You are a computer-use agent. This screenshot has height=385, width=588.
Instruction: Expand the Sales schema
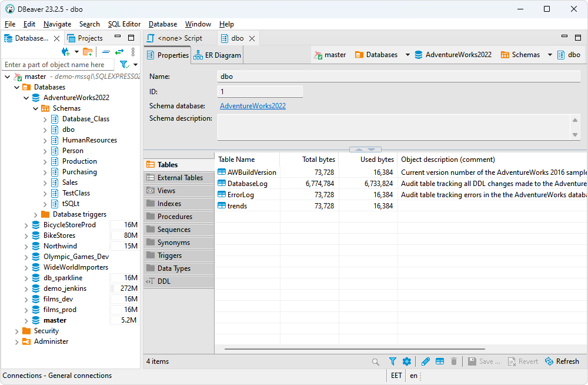[45, 183]
